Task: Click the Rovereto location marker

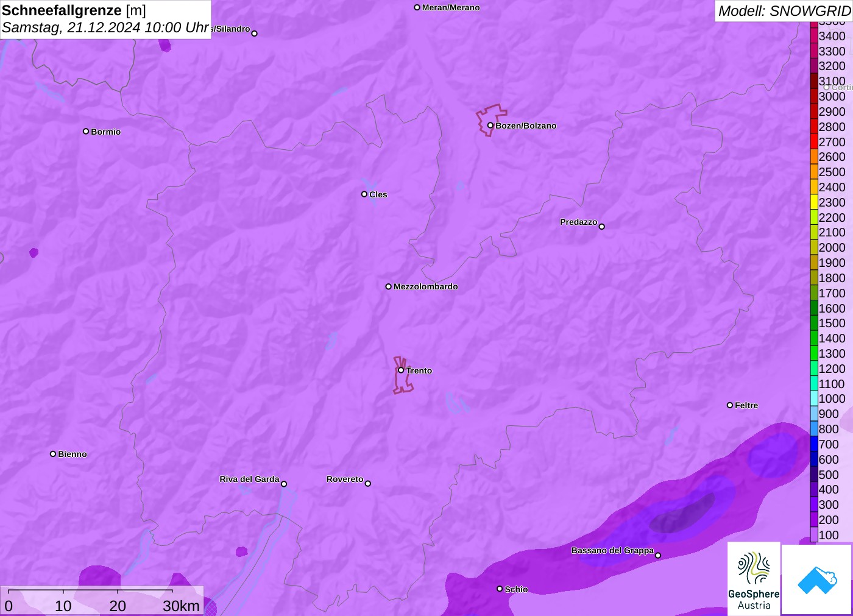Action: (368, 484)
